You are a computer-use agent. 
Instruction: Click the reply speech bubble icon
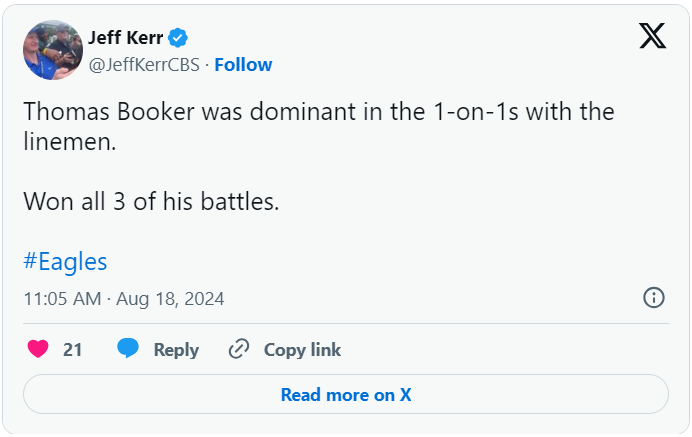(127, 349)
